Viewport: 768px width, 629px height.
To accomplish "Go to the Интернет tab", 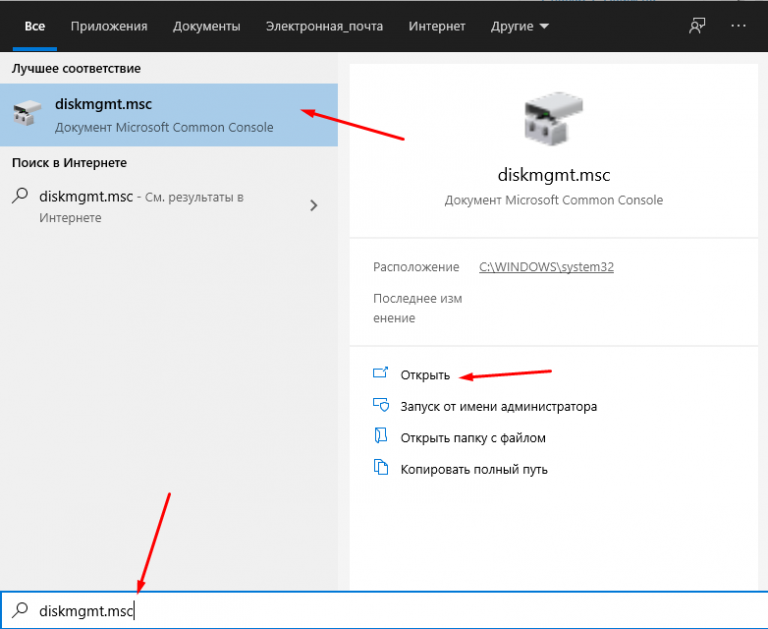I will [437, 26].
